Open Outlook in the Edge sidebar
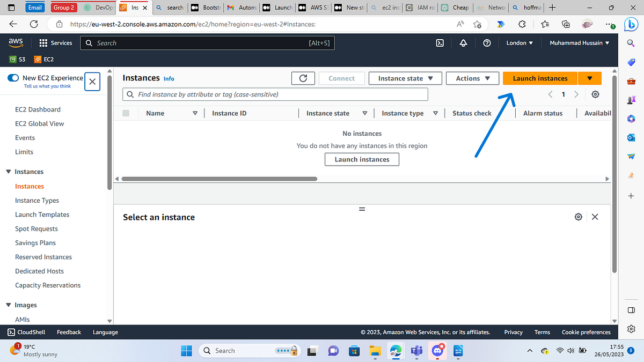 pos(631,137)
